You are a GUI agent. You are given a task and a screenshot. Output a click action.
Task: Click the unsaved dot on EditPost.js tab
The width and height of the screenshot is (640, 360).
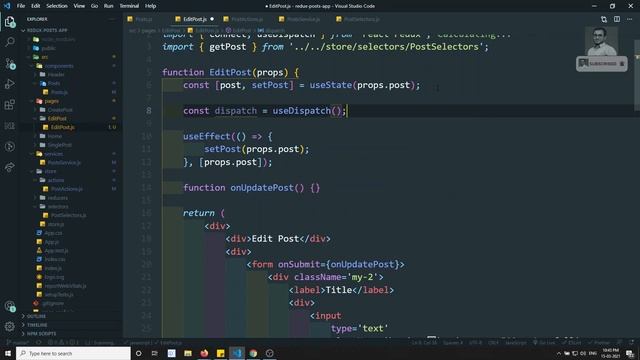click(x=212, y=19)
